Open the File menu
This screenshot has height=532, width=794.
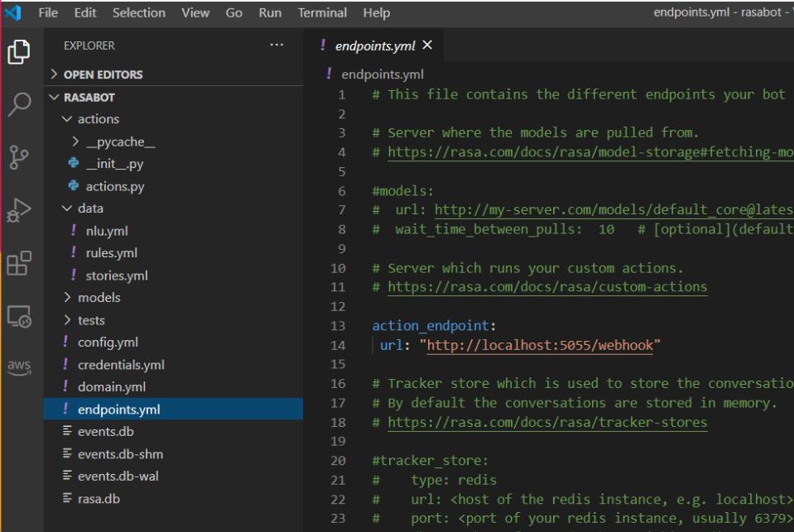point(48,12)
